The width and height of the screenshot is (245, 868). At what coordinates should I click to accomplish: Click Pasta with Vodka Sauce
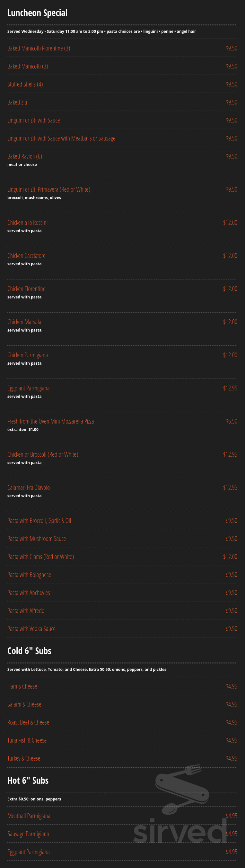[x=32, y=629]
